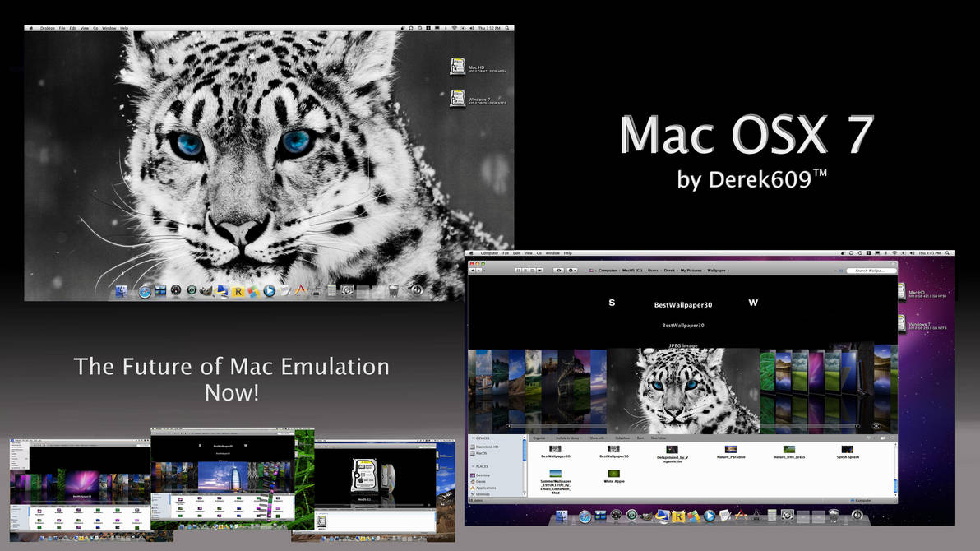Click the power button in purple desktop's dock
980x551 pixels.
click(x=857, y=515)
